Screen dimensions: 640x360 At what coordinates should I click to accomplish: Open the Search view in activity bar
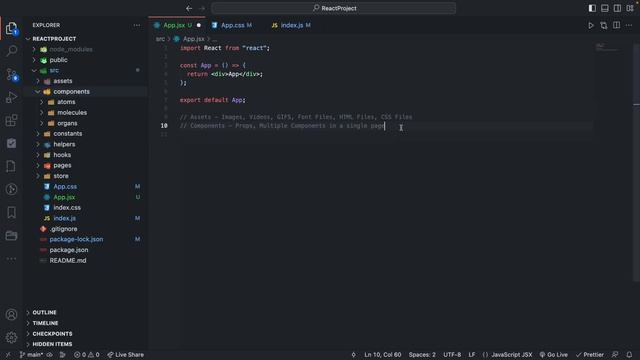(x=11, y=51)
